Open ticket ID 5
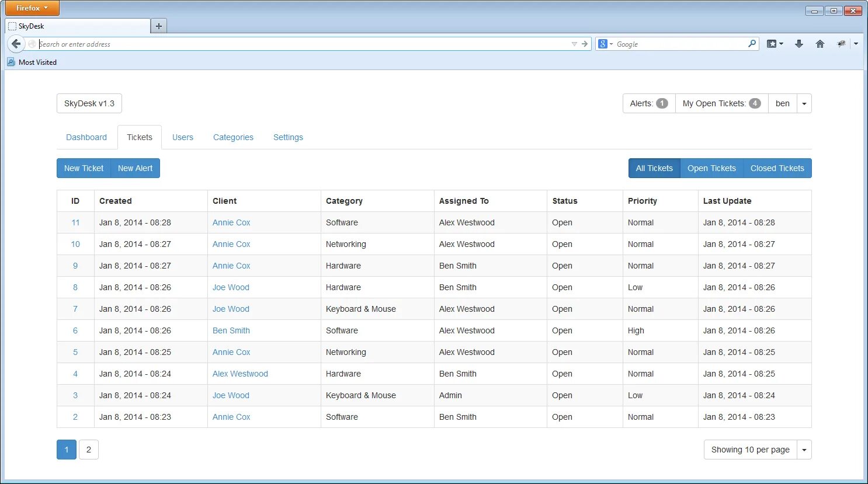Screen dimensions: 868x484 [75, 352]
